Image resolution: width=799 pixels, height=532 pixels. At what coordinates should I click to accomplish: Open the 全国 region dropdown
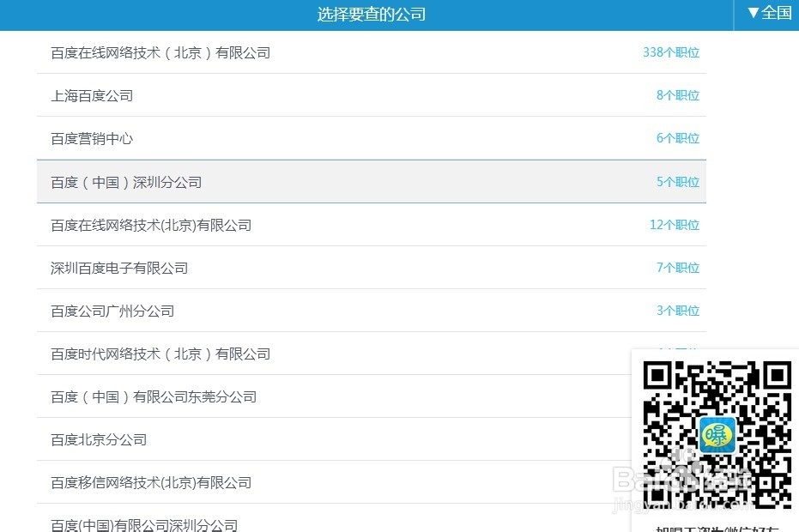coord(771,14)
